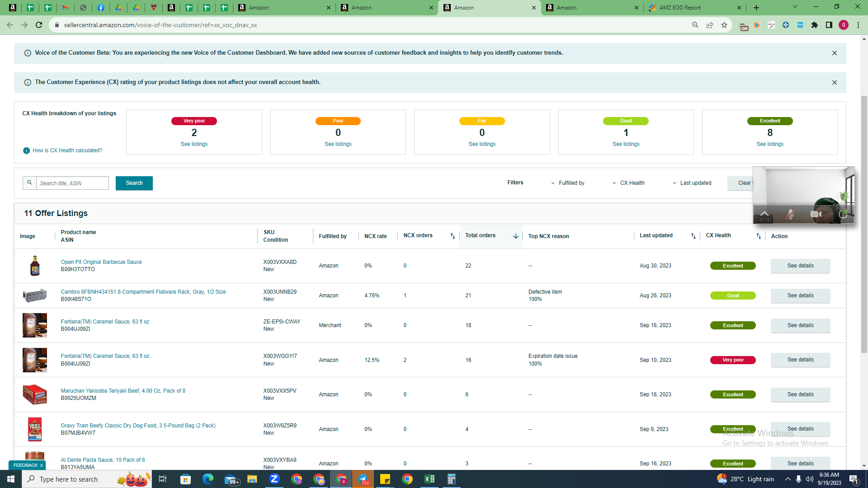Open a new browser tab
This screenshot has width=868, height=488.
point(756,8)
